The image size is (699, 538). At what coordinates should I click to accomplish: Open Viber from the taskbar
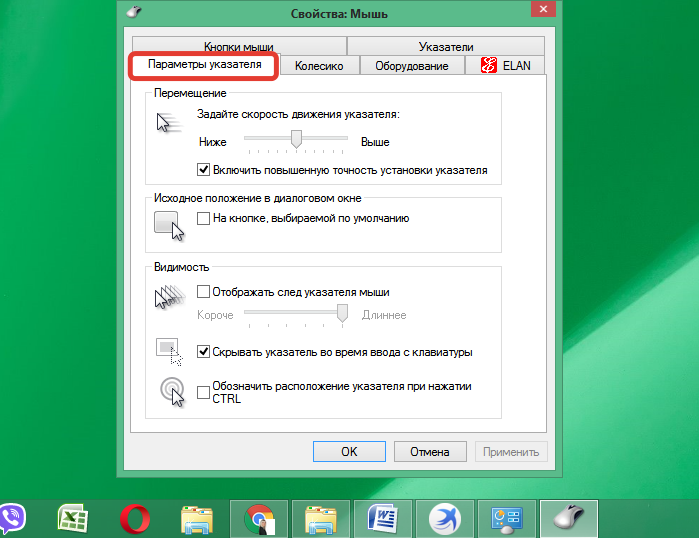coord(12,518)
